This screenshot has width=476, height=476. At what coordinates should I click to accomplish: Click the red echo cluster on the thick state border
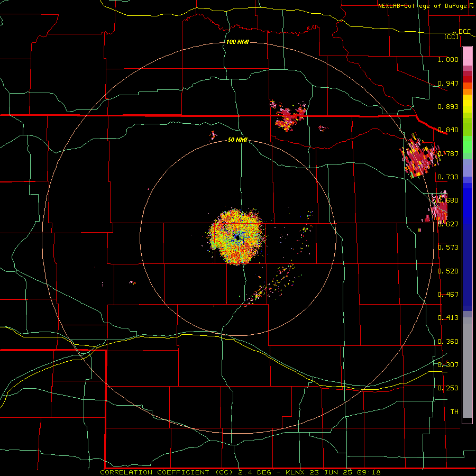tap(289, 116)
